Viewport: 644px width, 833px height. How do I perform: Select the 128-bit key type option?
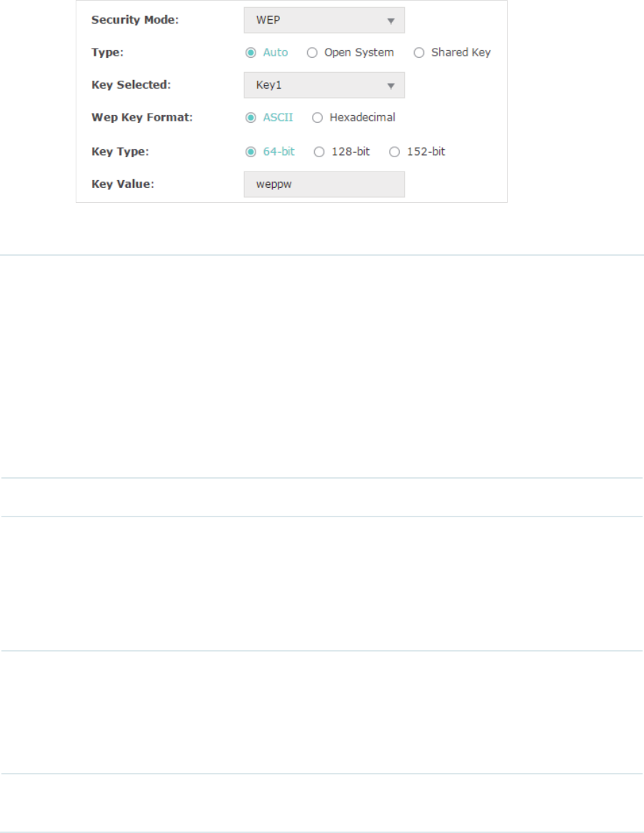[x=319, y=152]
